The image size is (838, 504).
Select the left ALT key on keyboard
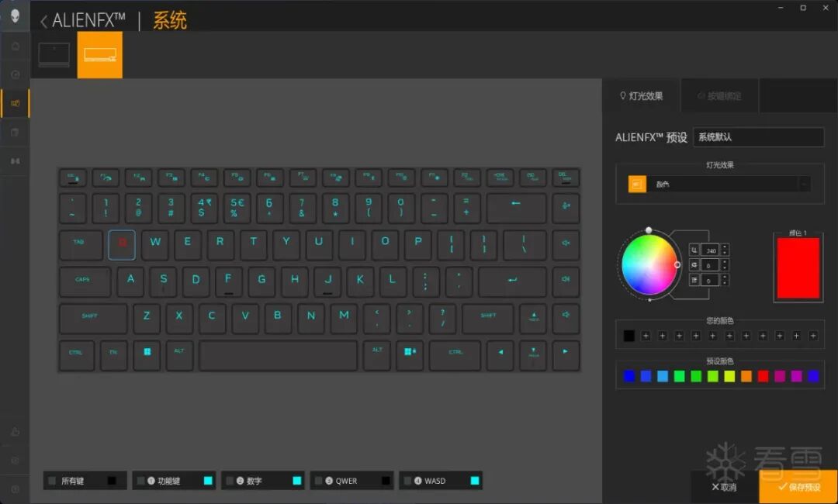(179, 356)
